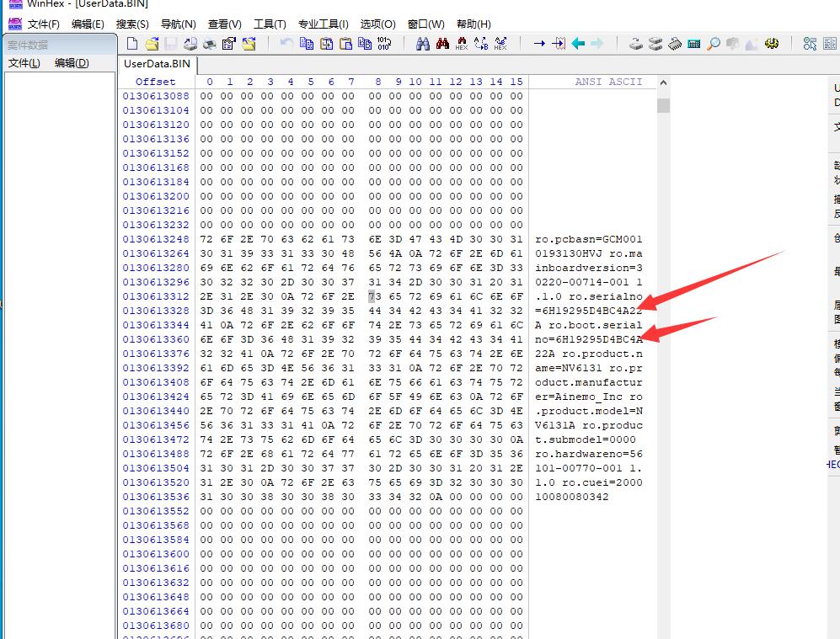
Task: Click the scrollbar up arrow beside ANSI ASCII
Action: (x=663, y=83)
